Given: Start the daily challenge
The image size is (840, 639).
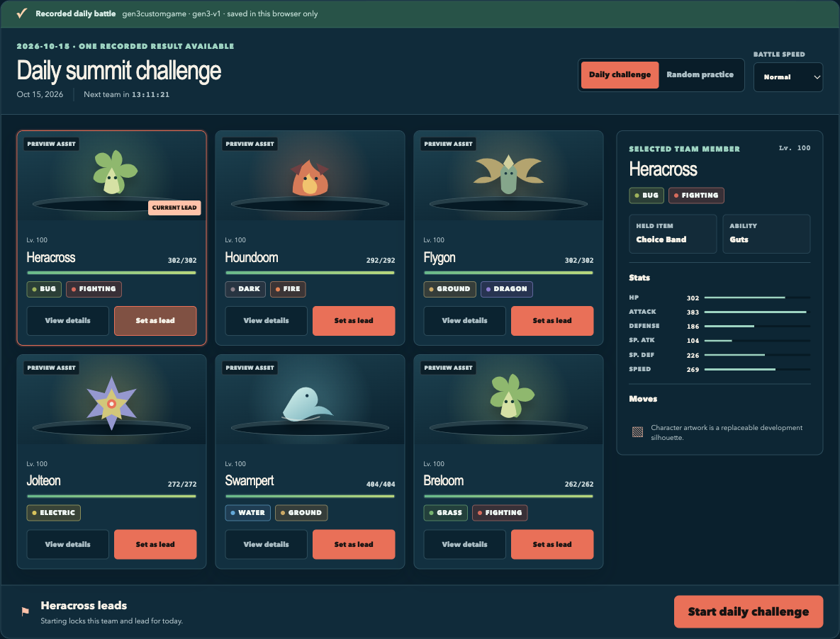Looking at the screenshot, I should (x=749, y=611).
